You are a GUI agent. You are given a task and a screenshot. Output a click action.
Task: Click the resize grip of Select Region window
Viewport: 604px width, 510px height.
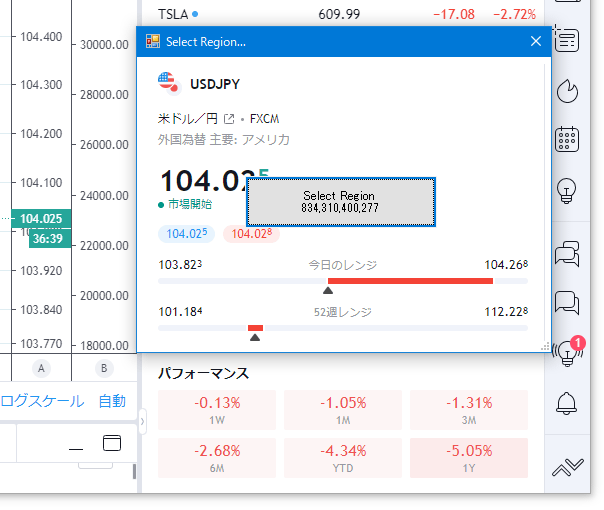click(x=545, y=346)
